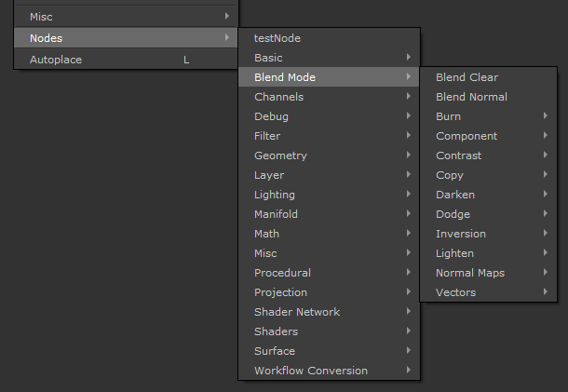568x392 pixels.
Task: Expand the Contrast submenu
Action: pos(458,155)
